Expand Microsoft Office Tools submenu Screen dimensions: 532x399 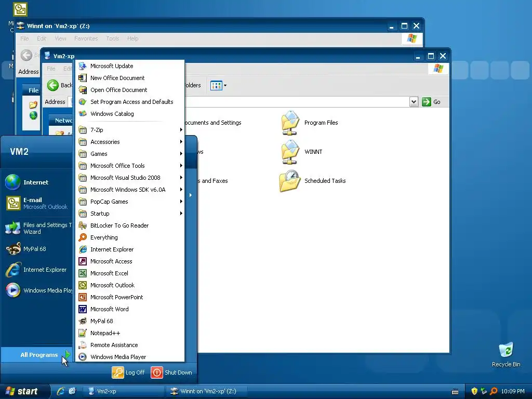point(130,165)
